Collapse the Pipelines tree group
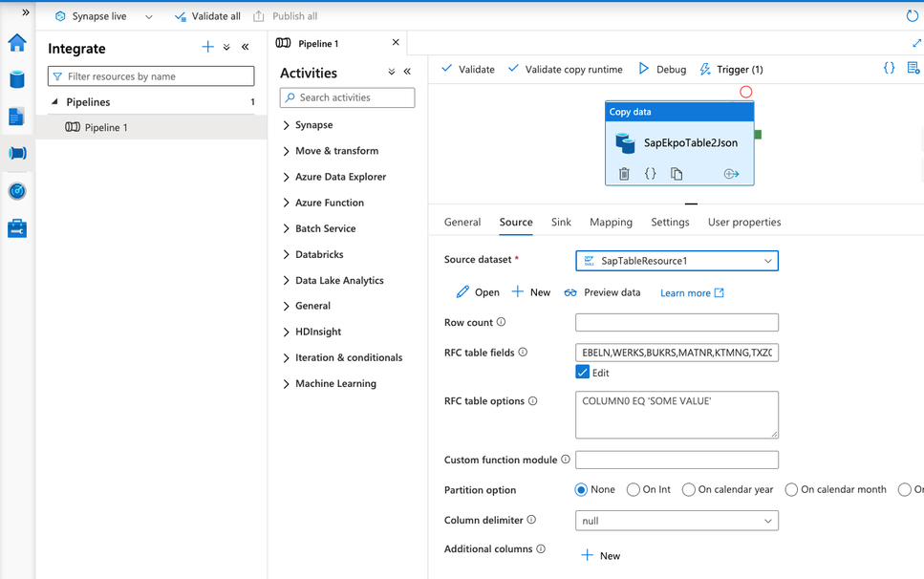Viewport: 924px width, 579px height. point(54,102)
